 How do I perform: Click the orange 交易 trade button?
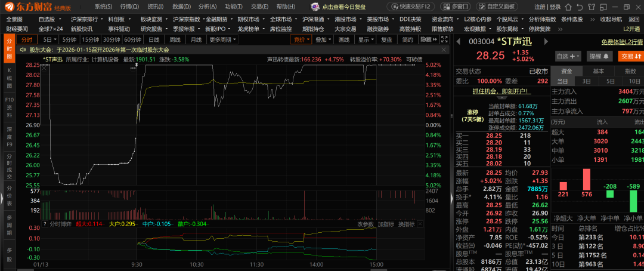coord(630,56)
